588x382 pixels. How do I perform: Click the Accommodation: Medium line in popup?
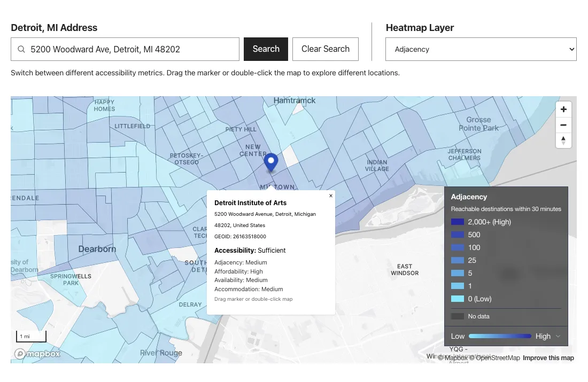click(x=249, y=289)
